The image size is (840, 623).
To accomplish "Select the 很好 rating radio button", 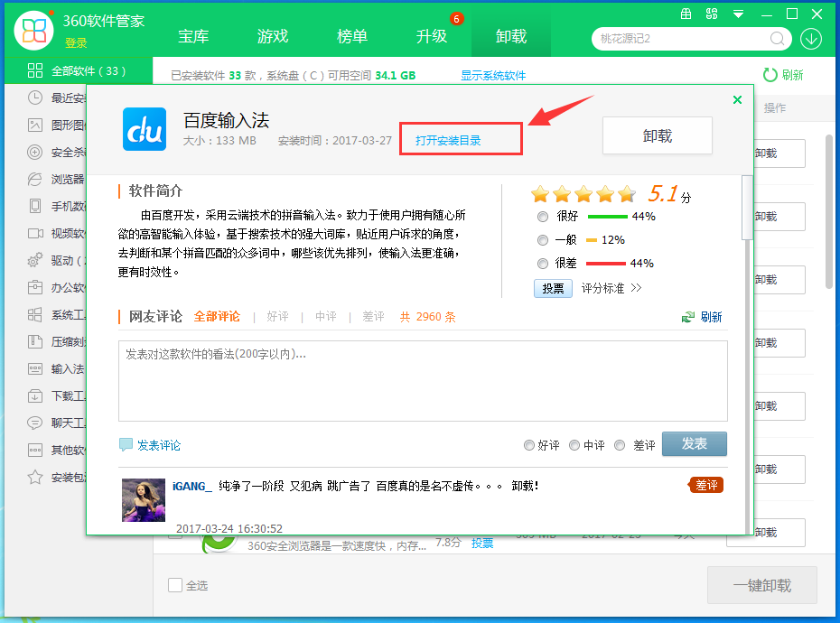I will (x=543, y=216).
